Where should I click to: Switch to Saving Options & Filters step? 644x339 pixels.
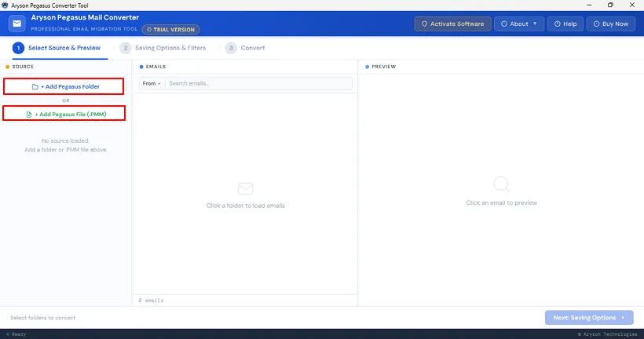pos(163,48)
